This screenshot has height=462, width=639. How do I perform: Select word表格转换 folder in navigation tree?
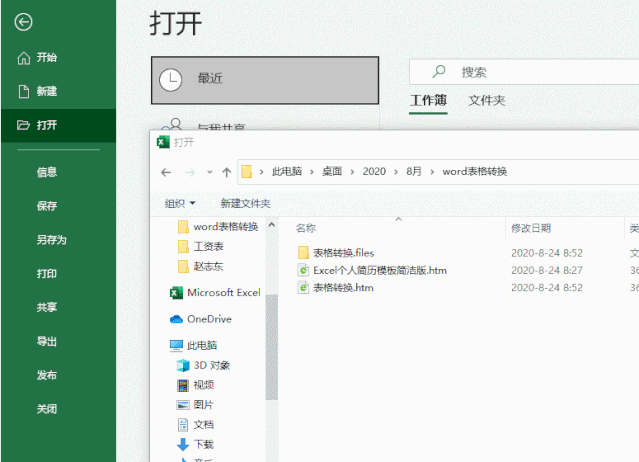218,227
